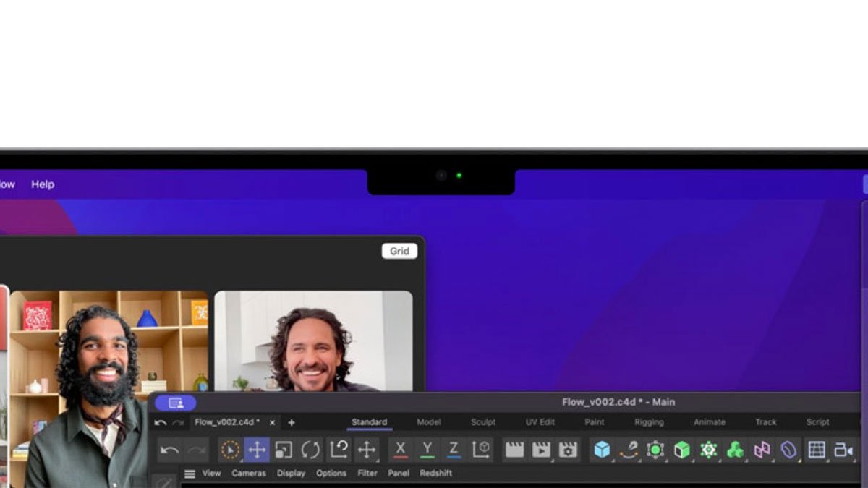Open the Help menu in macOS menu bar

click(43, 184)
